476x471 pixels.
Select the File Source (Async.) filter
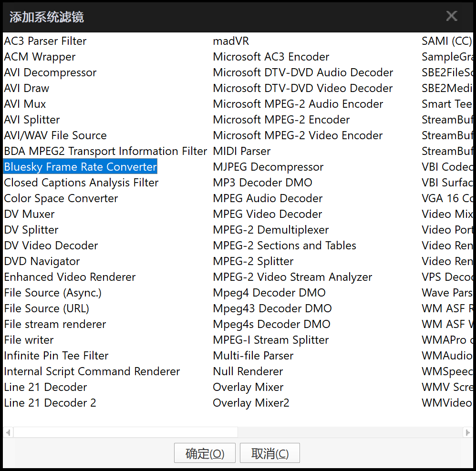click(53, 293)
